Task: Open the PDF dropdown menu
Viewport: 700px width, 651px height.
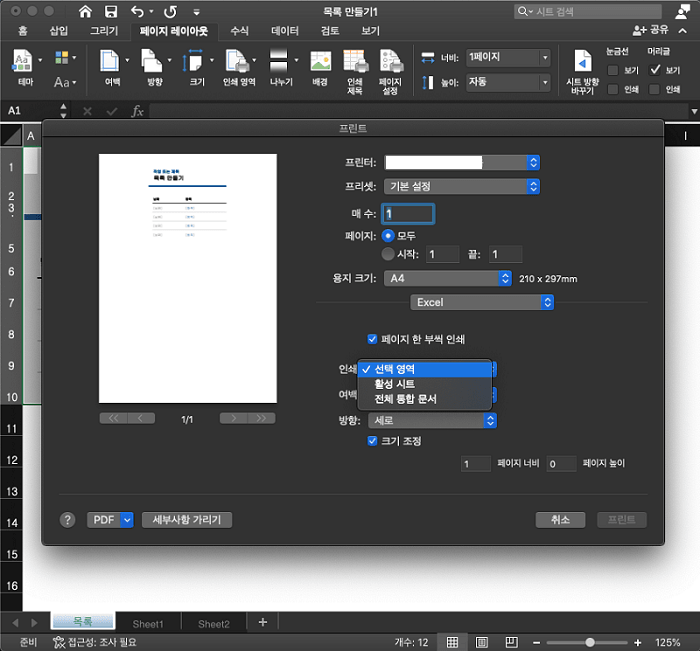Action: (x=110, y=520)
